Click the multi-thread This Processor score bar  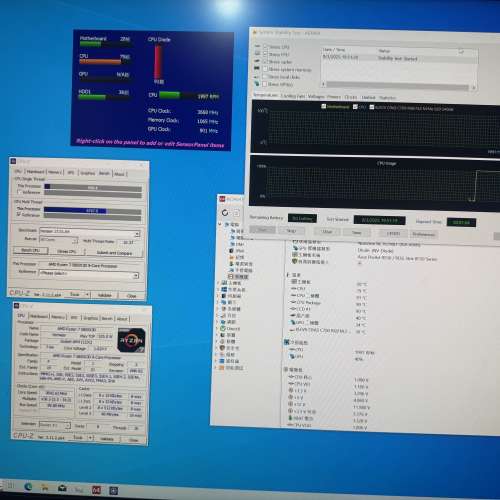tap(92, 211)
